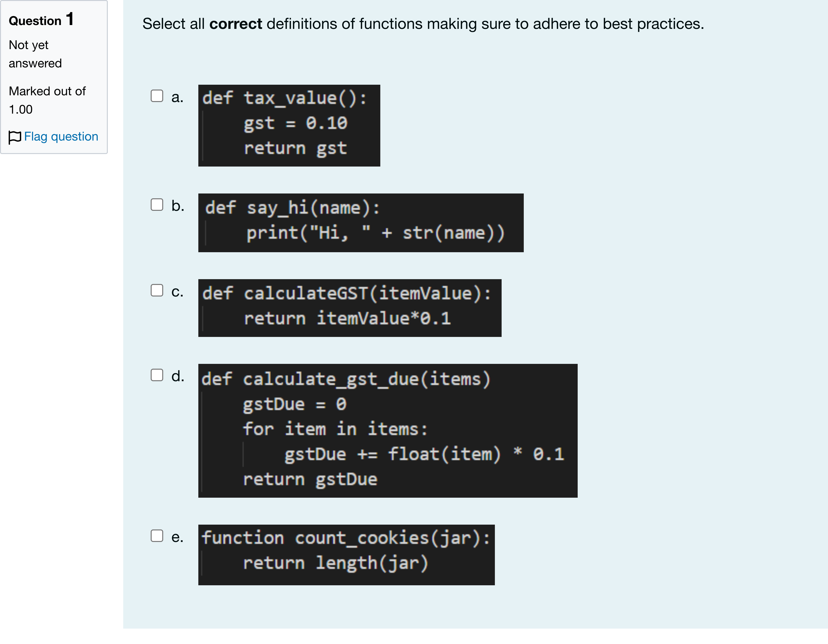The height and width of the screenshot is (644, 828).
Task: Click the "c." option label
Action: click(177, 291)
